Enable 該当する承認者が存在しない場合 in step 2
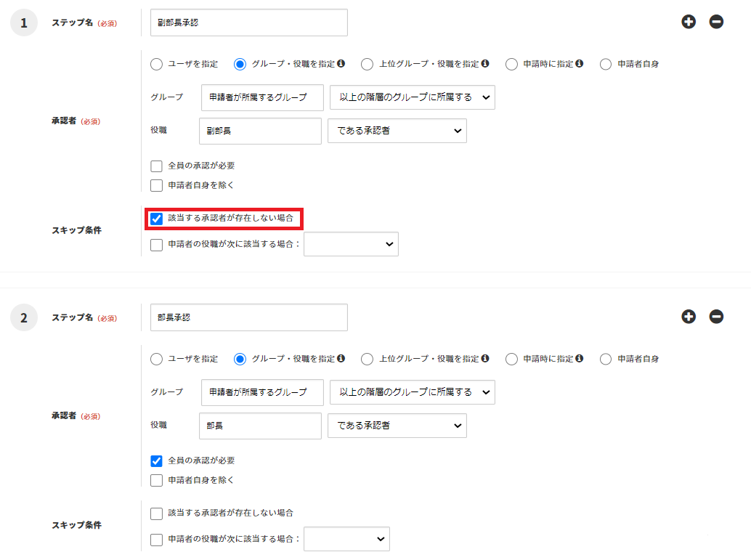This screenshot has height=560, width=751. click(x=156, y=513)
